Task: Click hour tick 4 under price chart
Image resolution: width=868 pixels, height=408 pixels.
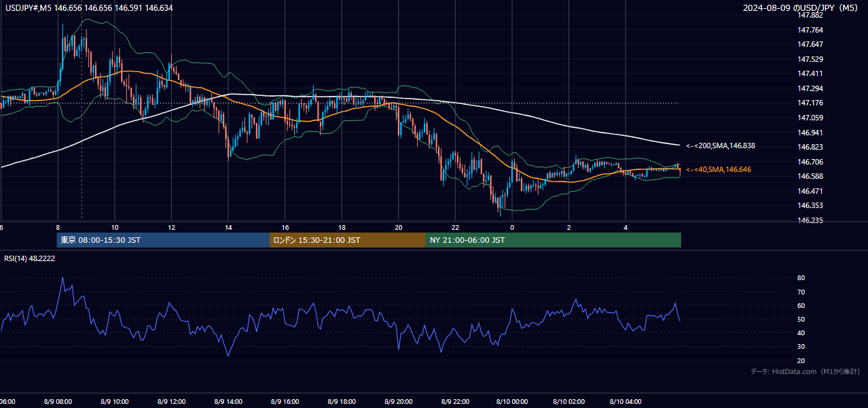Action: coord(626,227)
